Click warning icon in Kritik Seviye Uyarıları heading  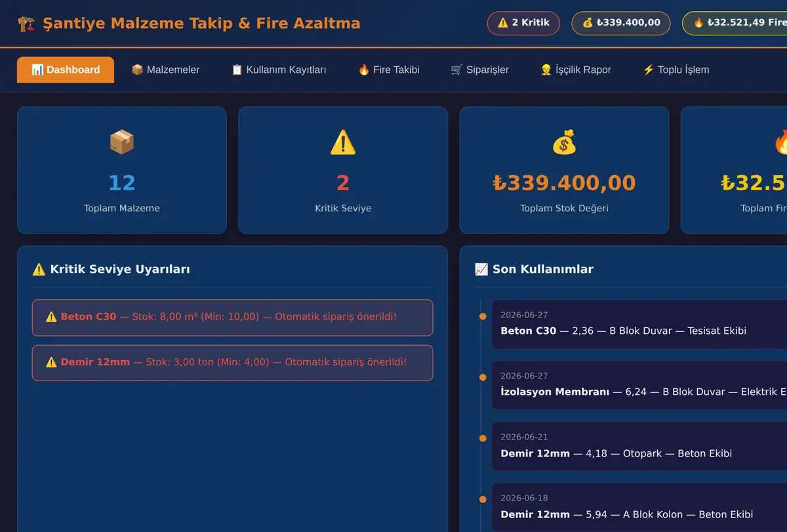[39, 269]
